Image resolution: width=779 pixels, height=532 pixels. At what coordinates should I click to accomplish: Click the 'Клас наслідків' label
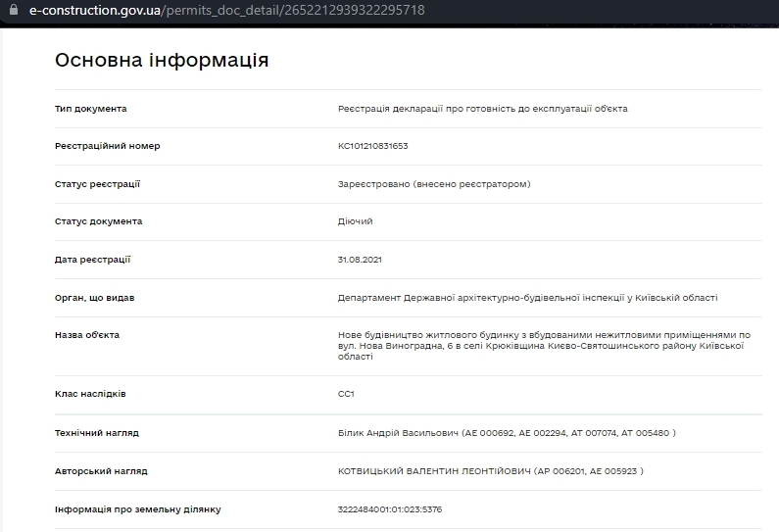click(90, 394)
